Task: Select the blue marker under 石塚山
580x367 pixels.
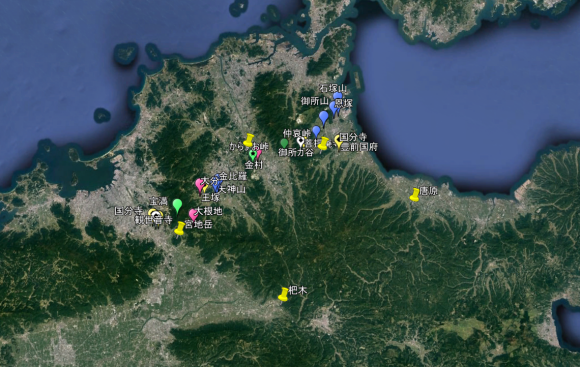Action: click(x=337, y=97)
